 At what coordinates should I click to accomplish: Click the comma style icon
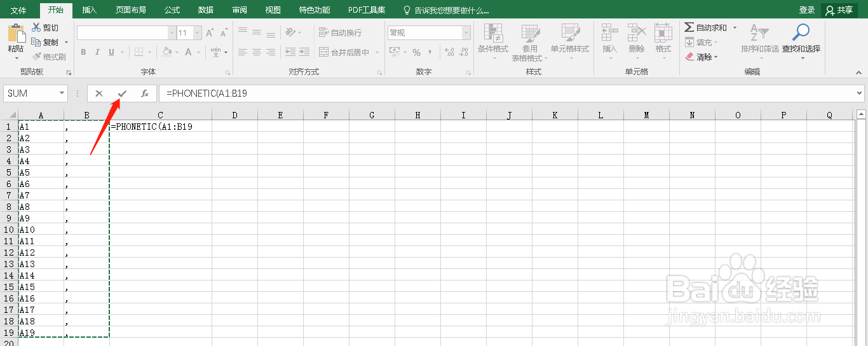[x=430, y=52]
